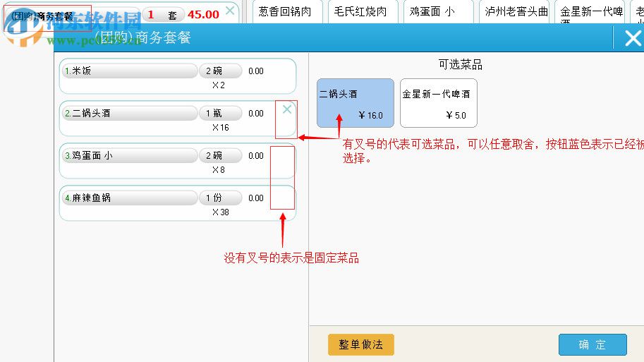
Task: Select the 1.米饭 item name
Action: tap(129, 71)
